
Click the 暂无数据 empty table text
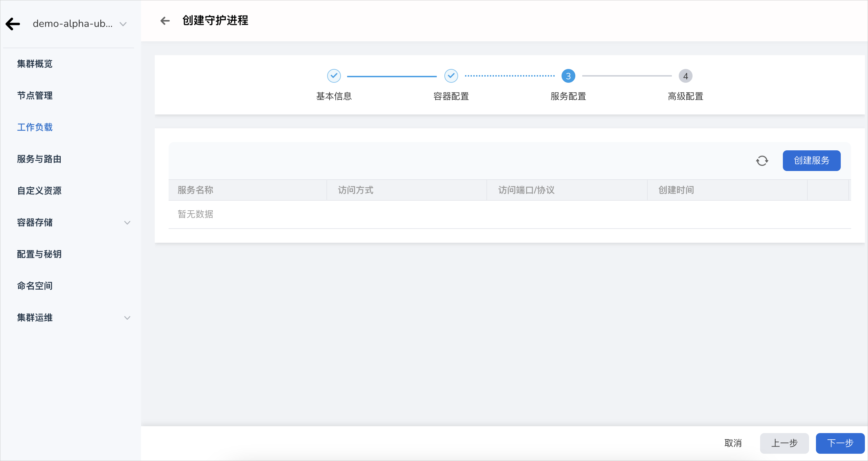point(195,214)
